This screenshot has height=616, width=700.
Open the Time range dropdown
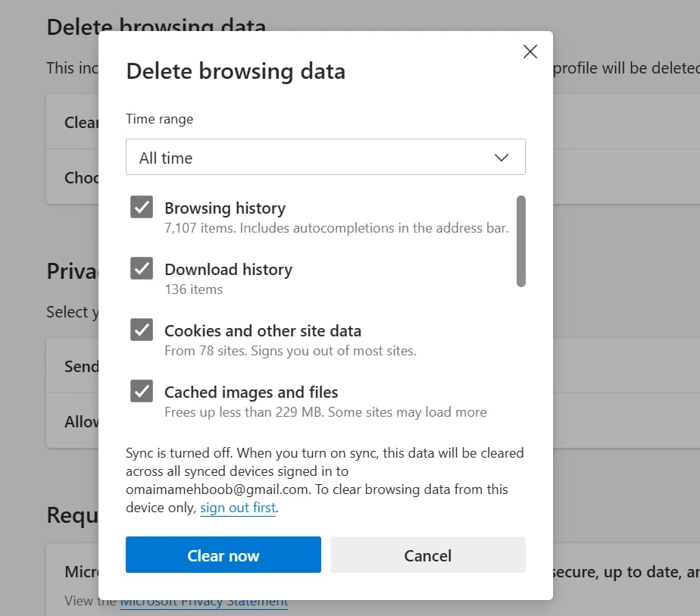click(326, 157)
